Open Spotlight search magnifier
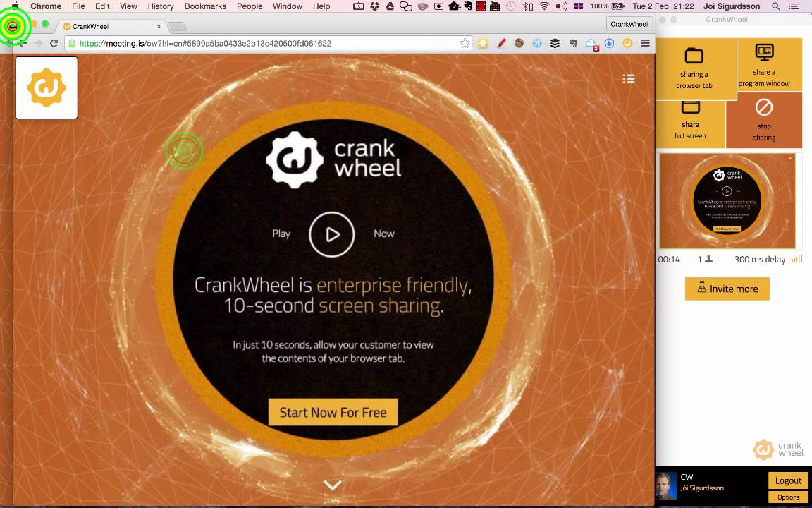Image resolution: width=812 pixels, height=508 pixels. [x=776, y=6]
